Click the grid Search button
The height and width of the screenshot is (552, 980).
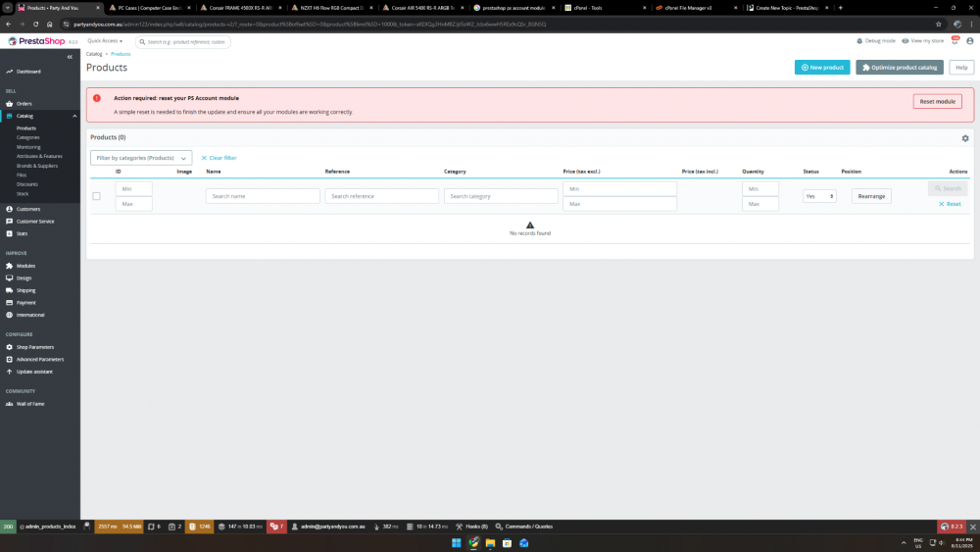[x=948, y=188]
